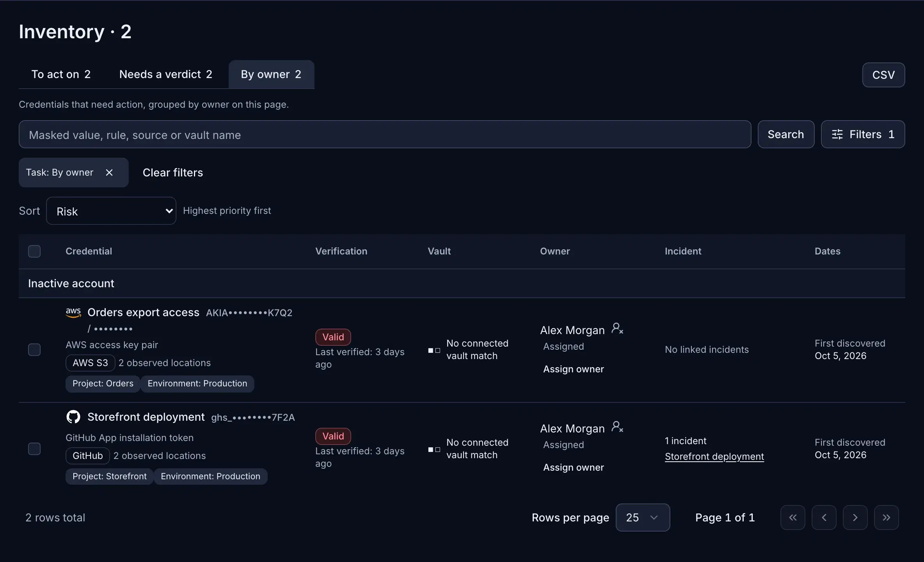
Task: Open the Sort dropdown set to Risk
Action: (111, 211)
